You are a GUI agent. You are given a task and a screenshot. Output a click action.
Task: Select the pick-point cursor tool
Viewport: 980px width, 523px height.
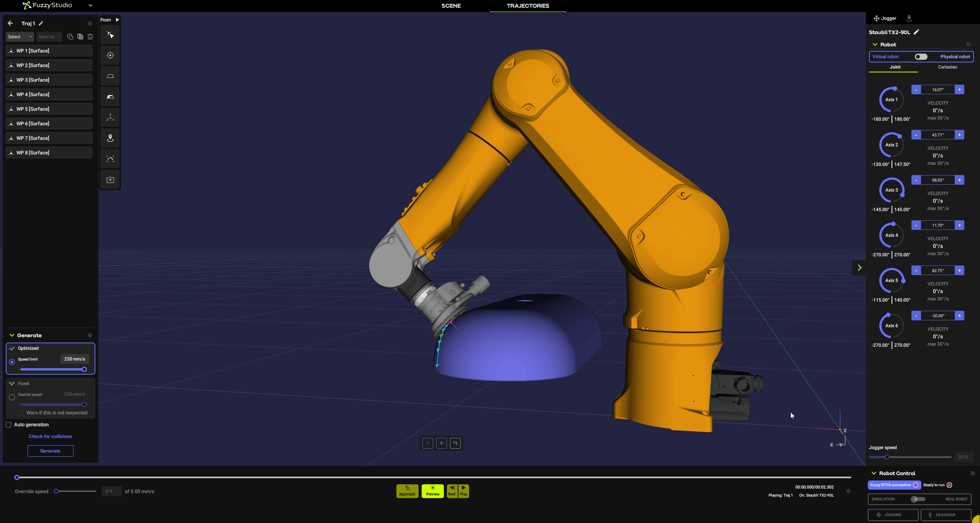pos(110,35)
